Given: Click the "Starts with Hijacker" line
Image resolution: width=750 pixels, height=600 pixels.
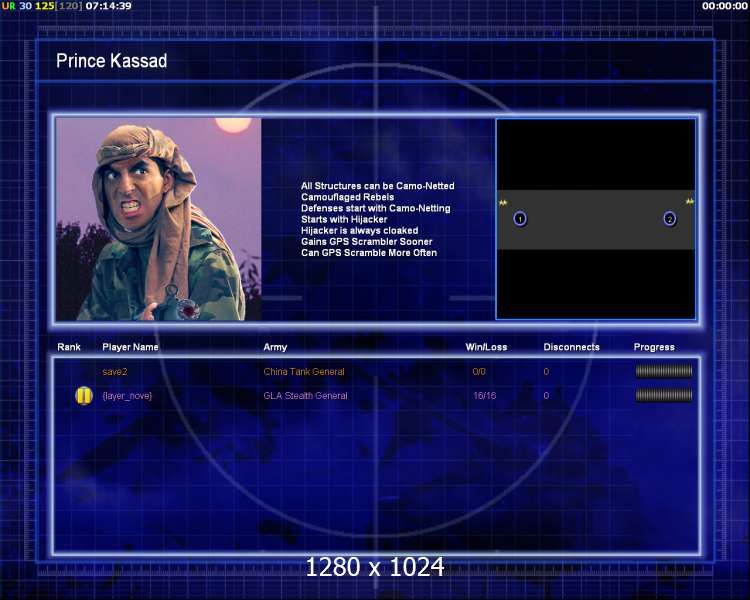Looking at the screenshot, I should click(344, 219).
